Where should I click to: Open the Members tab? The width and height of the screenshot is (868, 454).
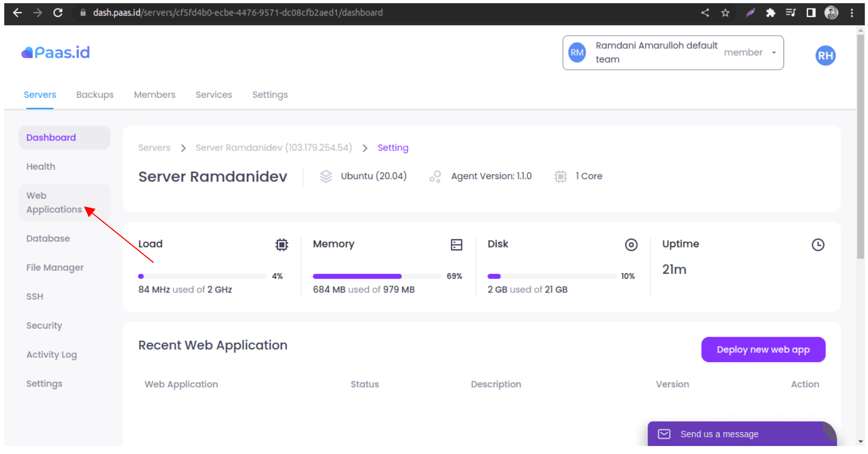155,95
